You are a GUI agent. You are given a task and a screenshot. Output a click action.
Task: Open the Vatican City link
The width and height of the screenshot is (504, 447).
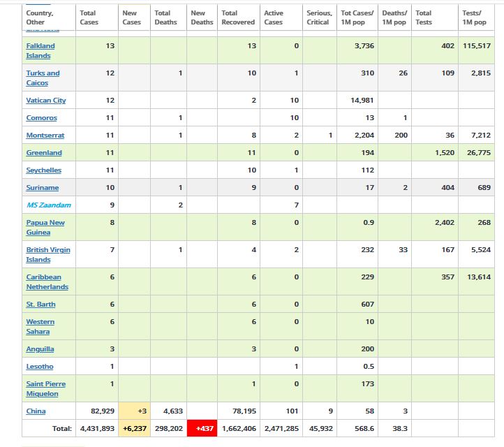click(46, 101)
